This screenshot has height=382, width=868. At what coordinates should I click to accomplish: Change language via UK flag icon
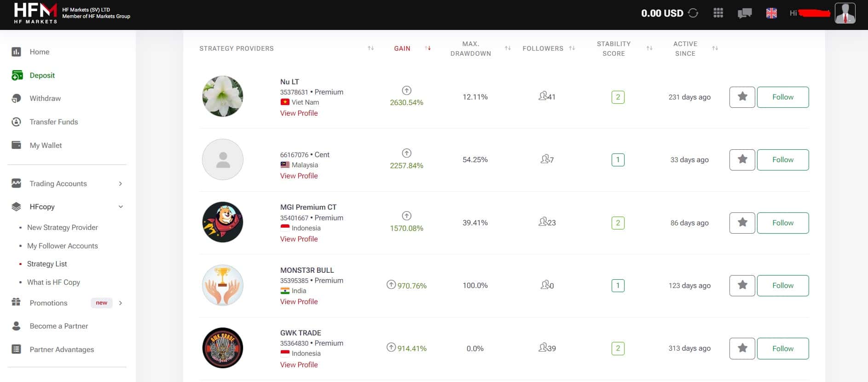(771, 13)
